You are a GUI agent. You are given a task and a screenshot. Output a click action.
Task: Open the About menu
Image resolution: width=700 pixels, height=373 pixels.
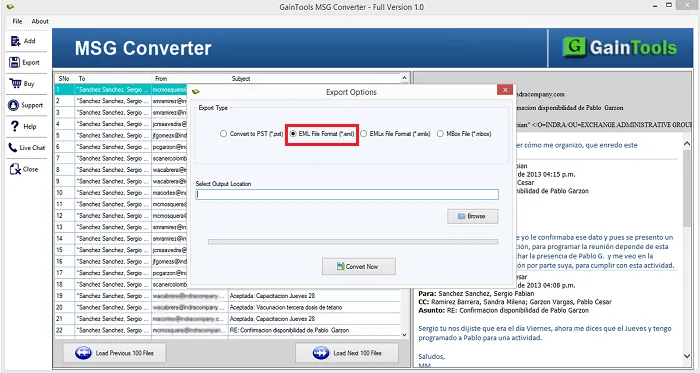click(x=40, y=21)
